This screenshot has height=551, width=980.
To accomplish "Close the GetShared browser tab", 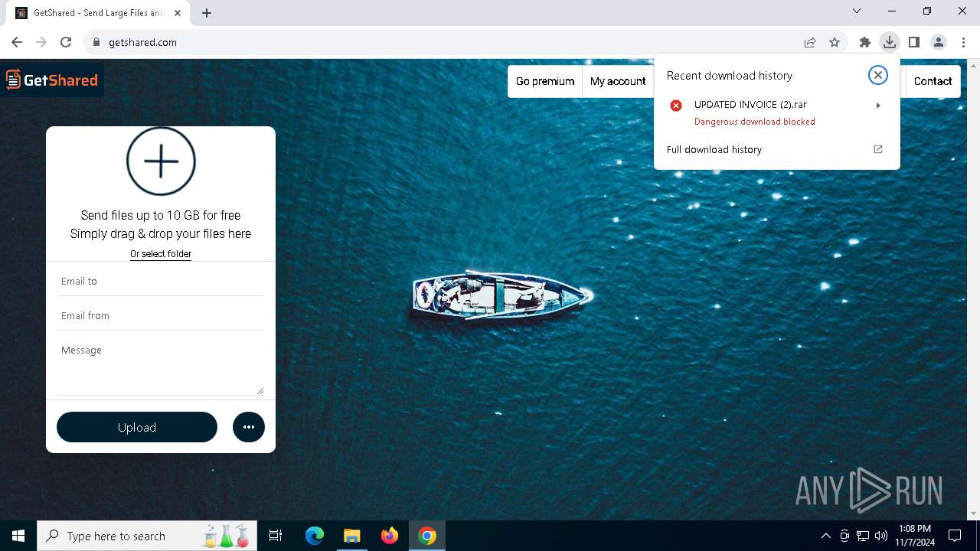I will [178, 13].
